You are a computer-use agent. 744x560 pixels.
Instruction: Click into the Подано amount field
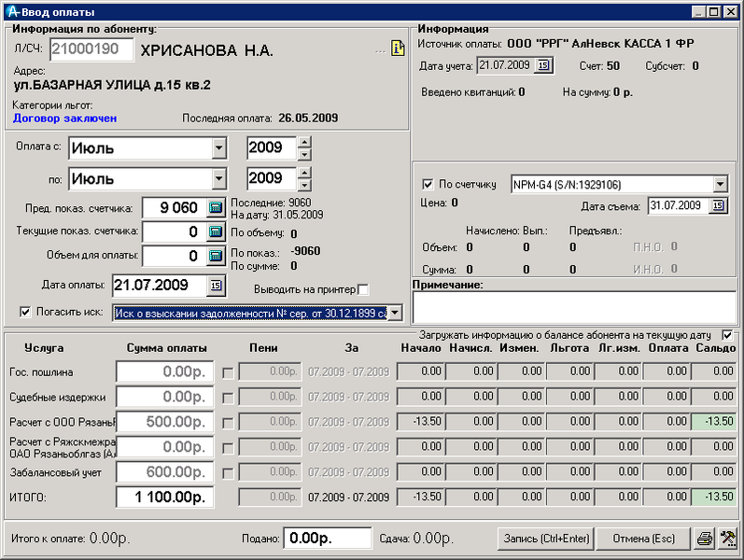point(327,539)
